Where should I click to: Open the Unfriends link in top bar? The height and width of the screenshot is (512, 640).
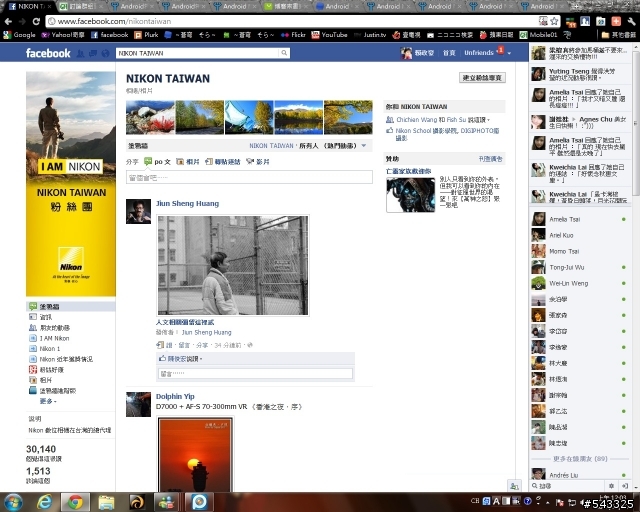coord(479,53)
